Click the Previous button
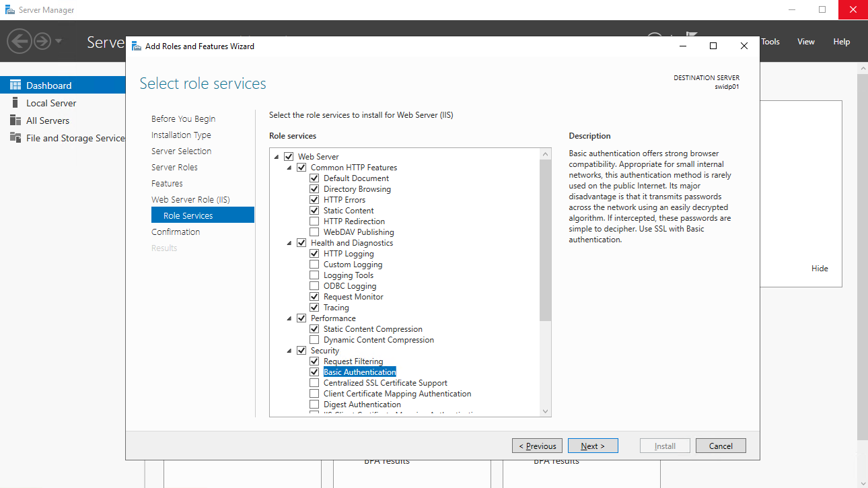This screenshot has height=488, width=868. tap(538, 446)
